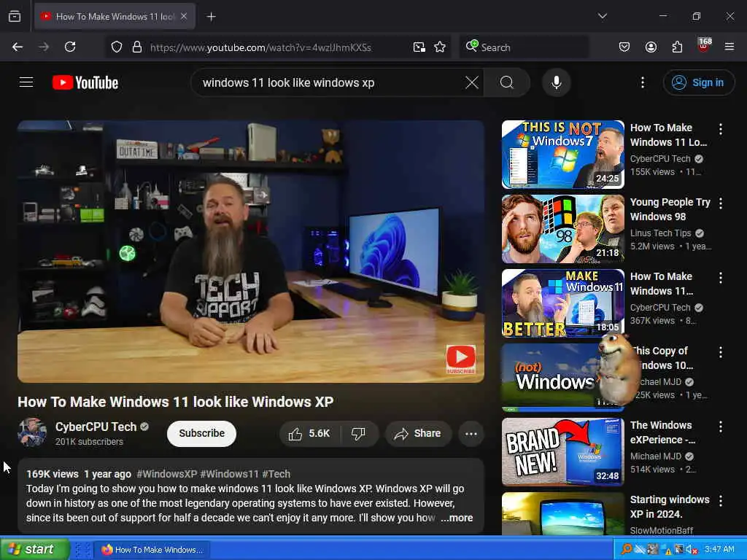The height and width of the screenshot is (560, 747).
Task: Close the How To Make Windows 11 tab
Action: point(184,16)
